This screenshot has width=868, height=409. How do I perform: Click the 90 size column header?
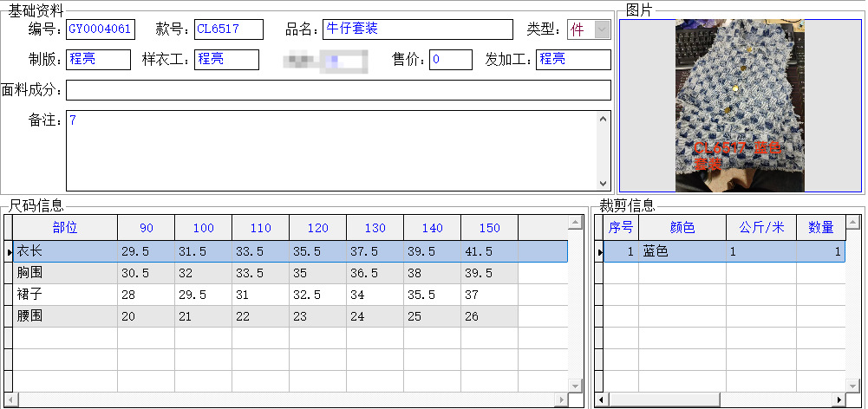tap(147, 228)
